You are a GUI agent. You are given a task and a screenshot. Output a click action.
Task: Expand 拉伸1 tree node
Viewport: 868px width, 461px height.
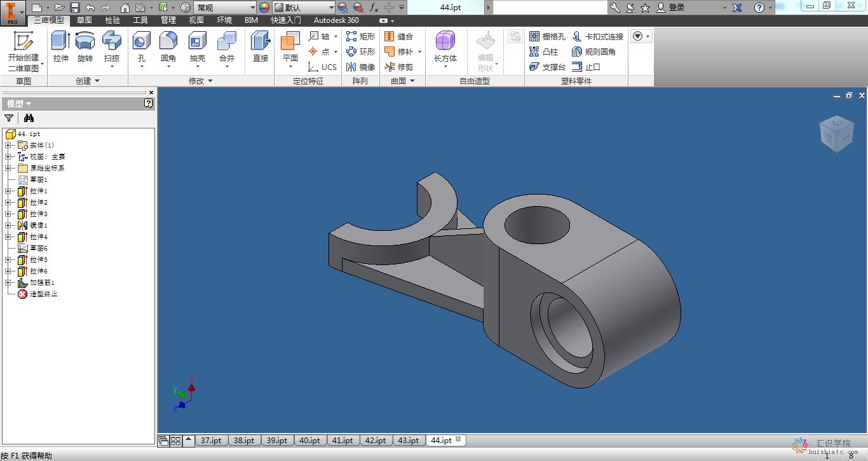[8, 191]
